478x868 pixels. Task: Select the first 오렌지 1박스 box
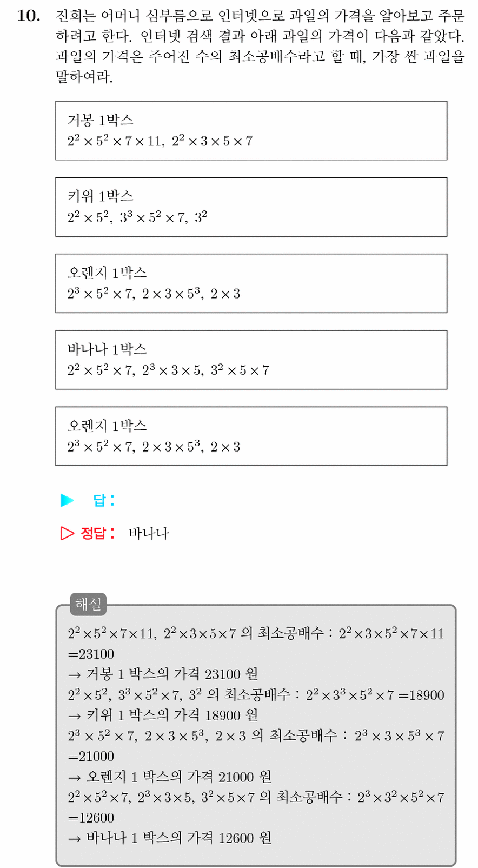(251, 283)
